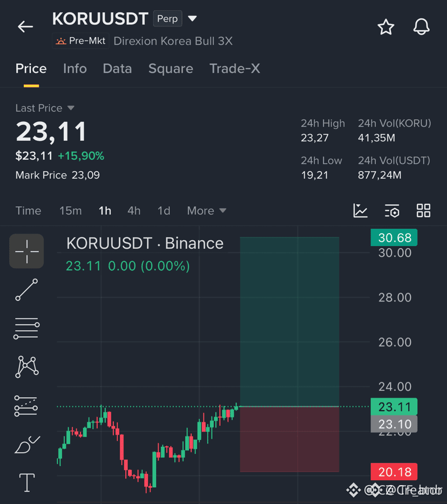Select the 4h timeframe
This screenshot has width=447, height=504.
coord(134,211)
